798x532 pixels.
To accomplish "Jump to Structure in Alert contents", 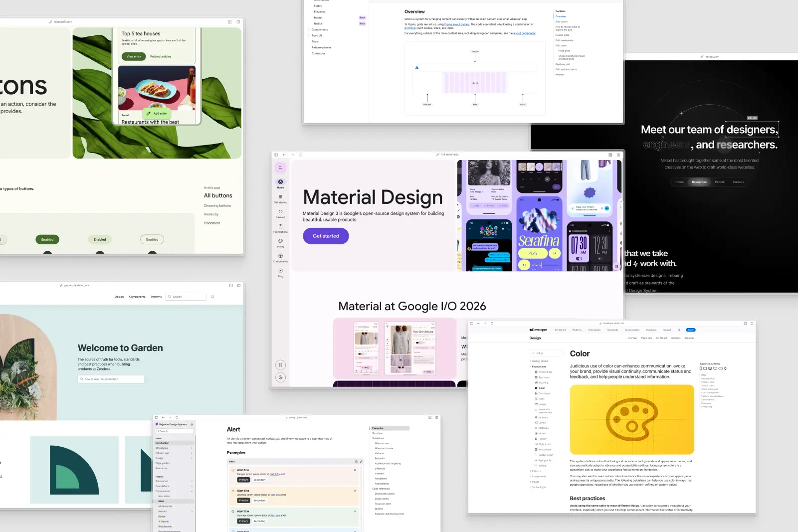I will (x=378, y=433).
